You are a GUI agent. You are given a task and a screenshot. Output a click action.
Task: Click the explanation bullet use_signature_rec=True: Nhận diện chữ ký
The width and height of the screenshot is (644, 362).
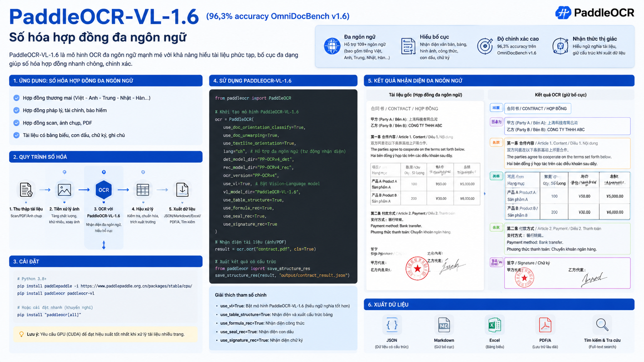pos(262,340)
